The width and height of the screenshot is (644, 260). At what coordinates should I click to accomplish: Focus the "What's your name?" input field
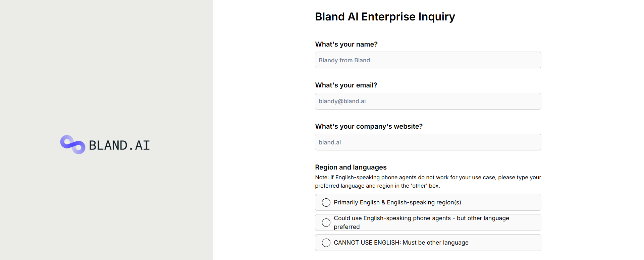pos(428,60)
